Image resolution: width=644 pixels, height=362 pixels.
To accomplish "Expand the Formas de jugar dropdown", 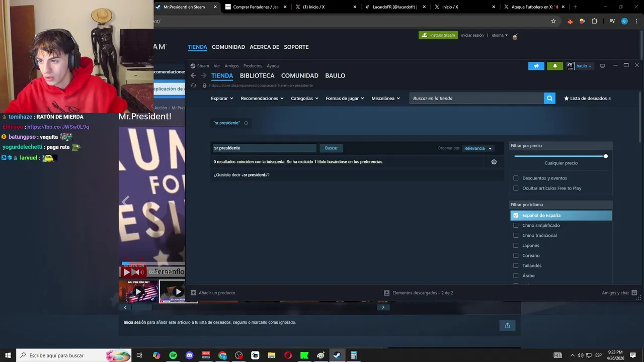I will click(345, 99).
